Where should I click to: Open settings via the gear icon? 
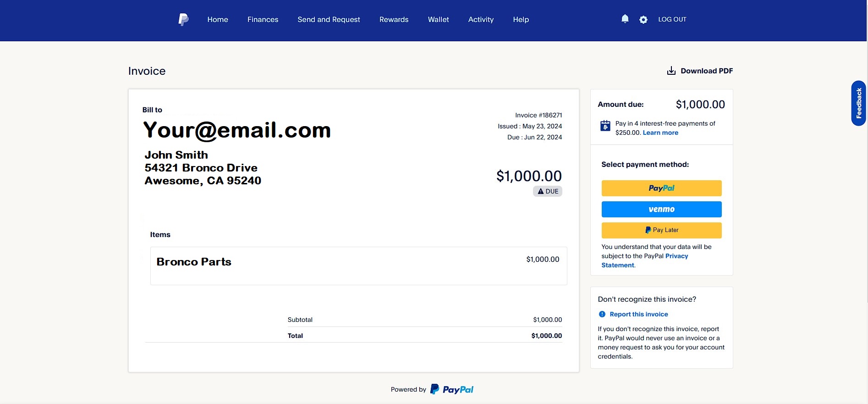[x=643, y=20]
